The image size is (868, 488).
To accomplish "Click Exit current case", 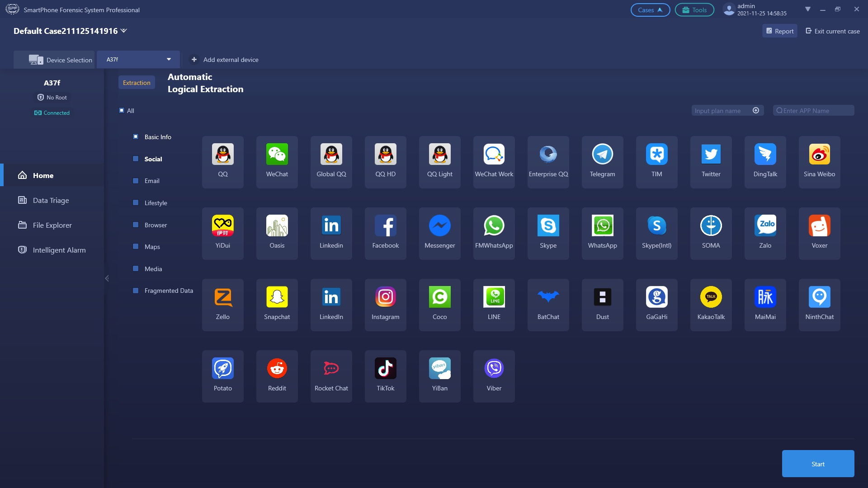I will pos(832,31).
